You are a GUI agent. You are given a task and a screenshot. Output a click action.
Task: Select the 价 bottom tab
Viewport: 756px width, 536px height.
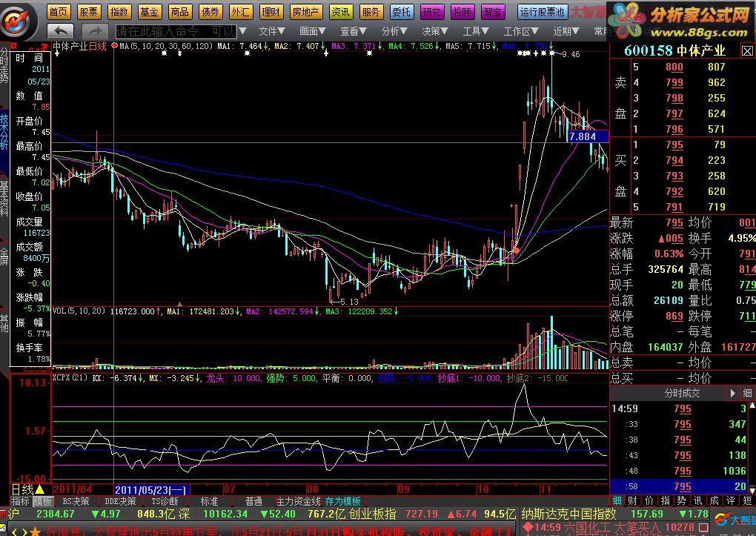649,500
